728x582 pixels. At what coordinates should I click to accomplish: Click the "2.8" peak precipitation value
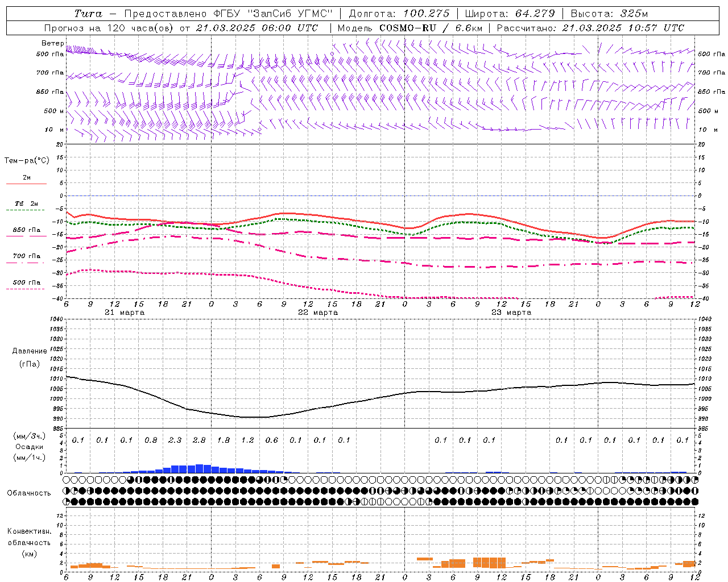[199, 440]
